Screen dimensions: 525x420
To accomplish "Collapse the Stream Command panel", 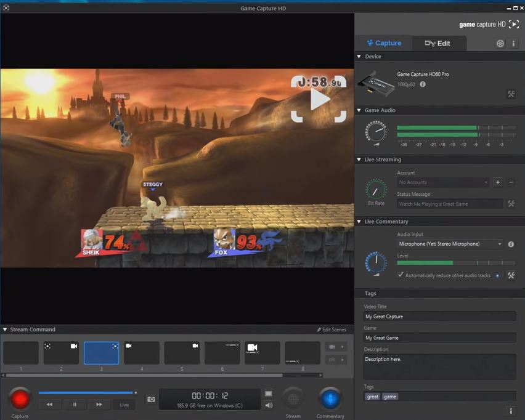I will (x=5, y=329).
